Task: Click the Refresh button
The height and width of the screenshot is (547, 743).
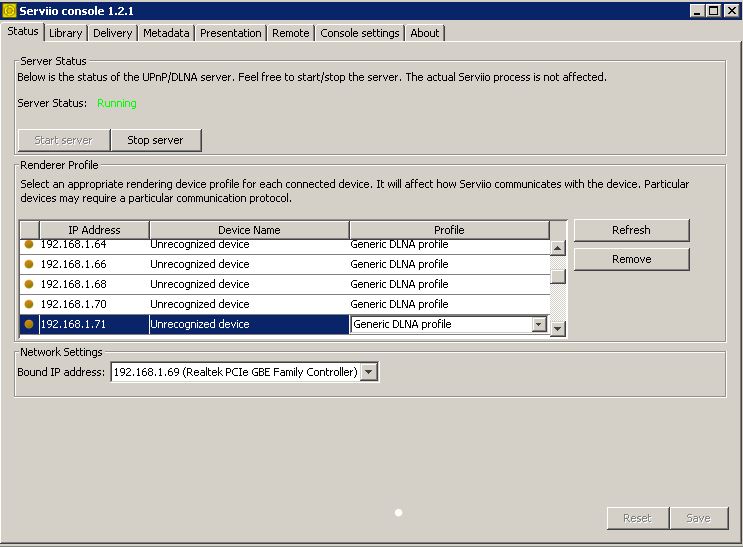Action: click(631, 230)
